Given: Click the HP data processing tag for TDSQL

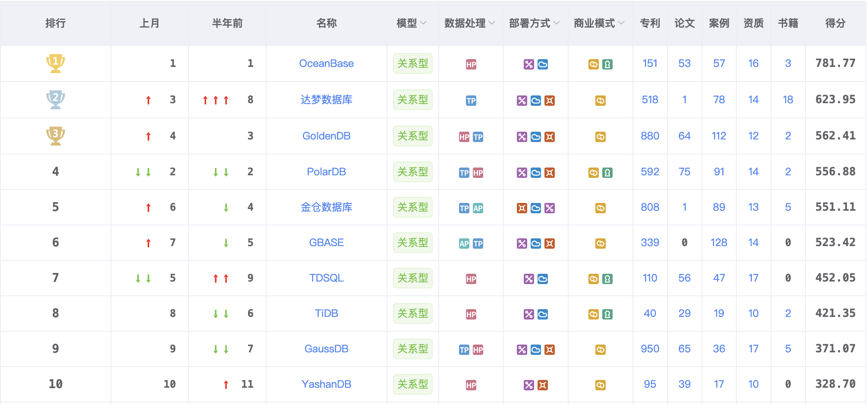Looking at the screenshot, I should (471, 278).
